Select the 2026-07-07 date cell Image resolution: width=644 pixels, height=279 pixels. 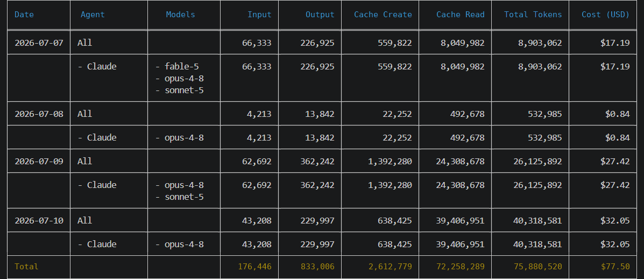(x=39, y=43)
